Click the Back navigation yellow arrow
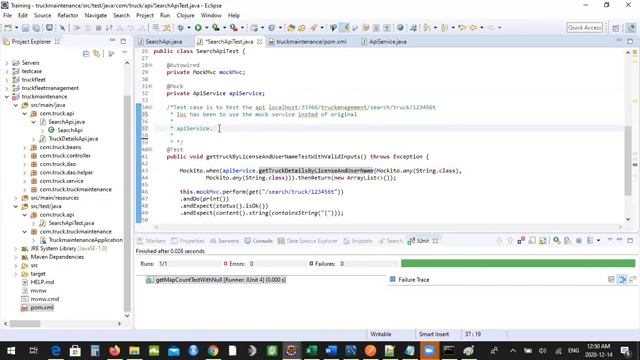Image resolution: width=640 pixels, height=360 pixels. tap(473, 28)
